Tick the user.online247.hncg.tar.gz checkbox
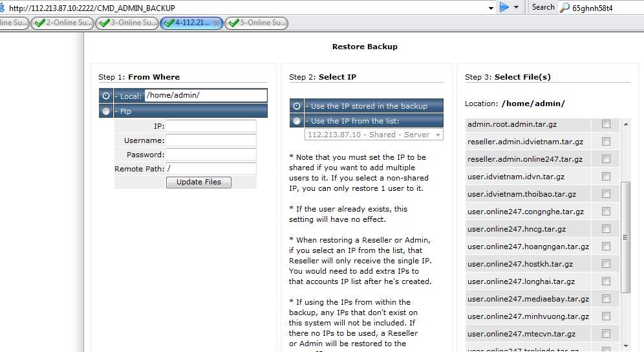 pyautogui.click(x=606, y=228)
